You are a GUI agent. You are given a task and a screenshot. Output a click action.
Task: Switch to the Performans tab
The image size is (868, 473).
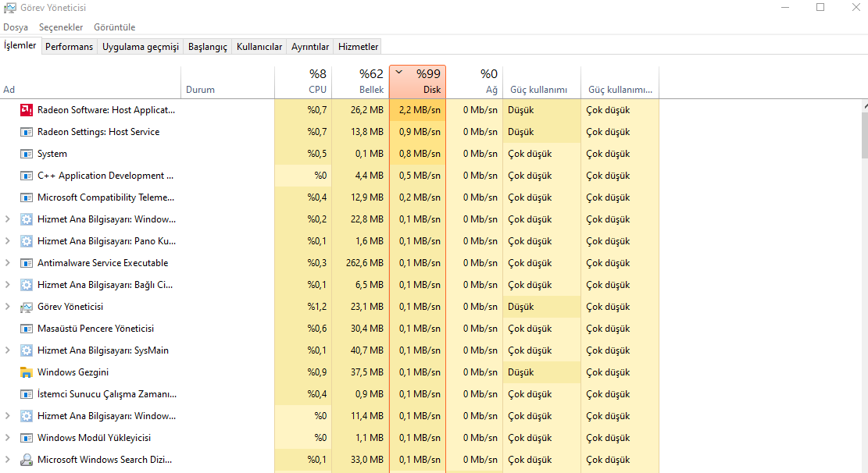point(69,47)
